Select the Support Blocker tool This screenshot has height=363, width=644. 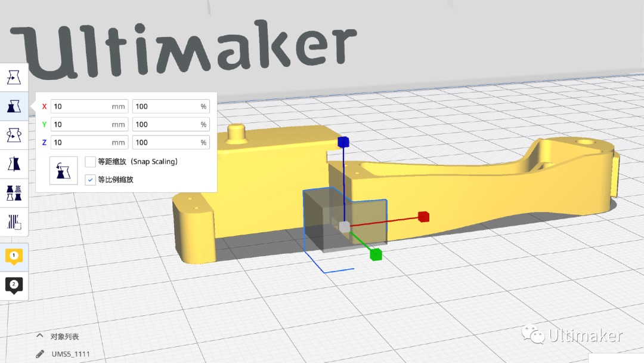[x=14, y=222]
